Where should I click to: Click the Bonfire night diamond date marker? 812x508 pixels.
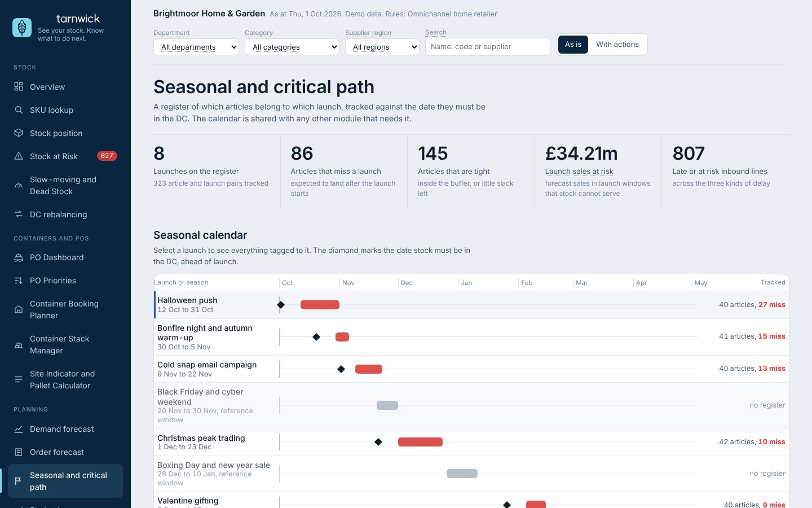(316, 337)
